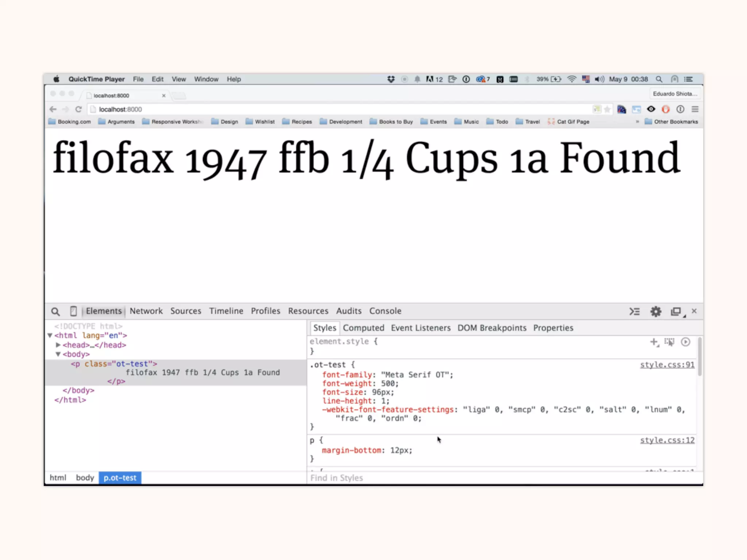Close the localhost:8000 browser tab
Image resolution: width=747 pixels, height=560 pixels.
tap(164, 96)
